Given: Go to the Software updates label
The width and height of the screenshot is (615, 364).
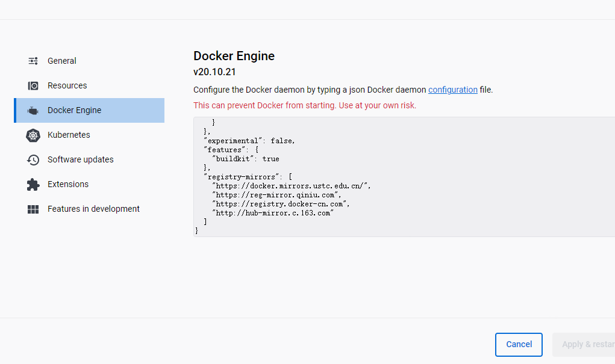Looking at the screenshot, I should (x=81, y=159).
